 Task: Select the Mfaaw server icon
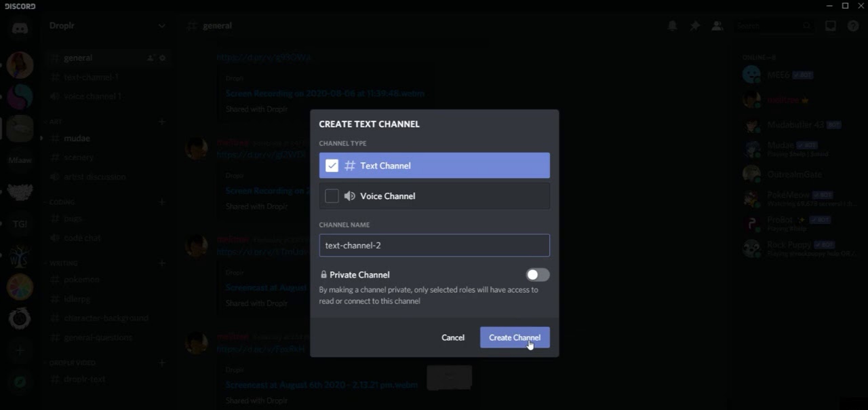(20, 160)
